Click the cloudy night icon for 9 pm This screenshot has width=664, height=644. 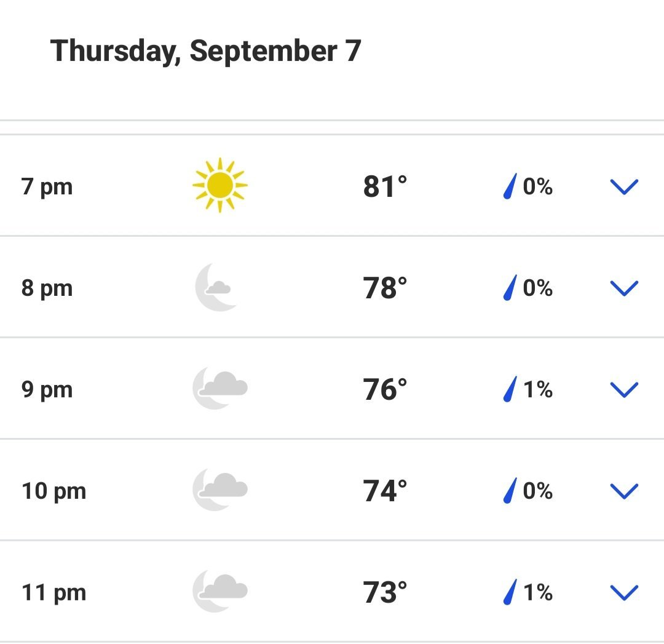[x=220, y=388]
